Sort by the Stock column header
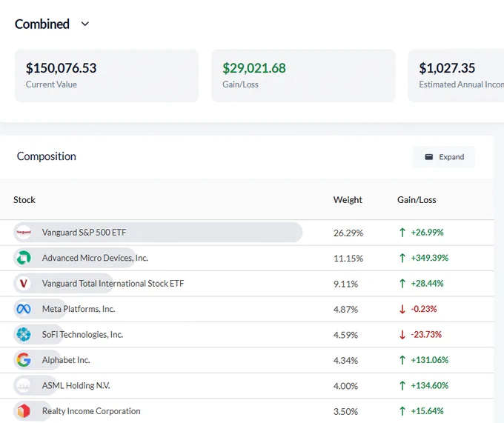Viewport: 504px width, 423px height. click(24, 200)
